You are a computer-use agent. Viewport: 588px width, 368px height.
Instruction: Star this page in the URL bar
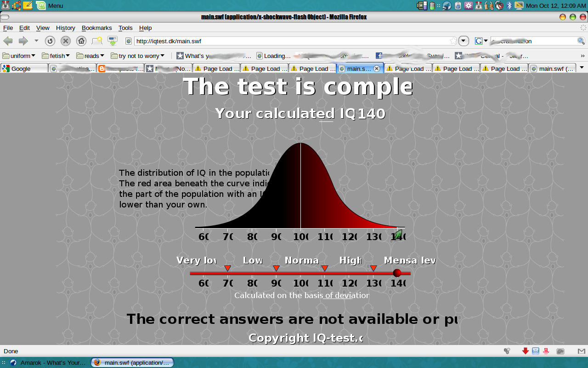453,41
